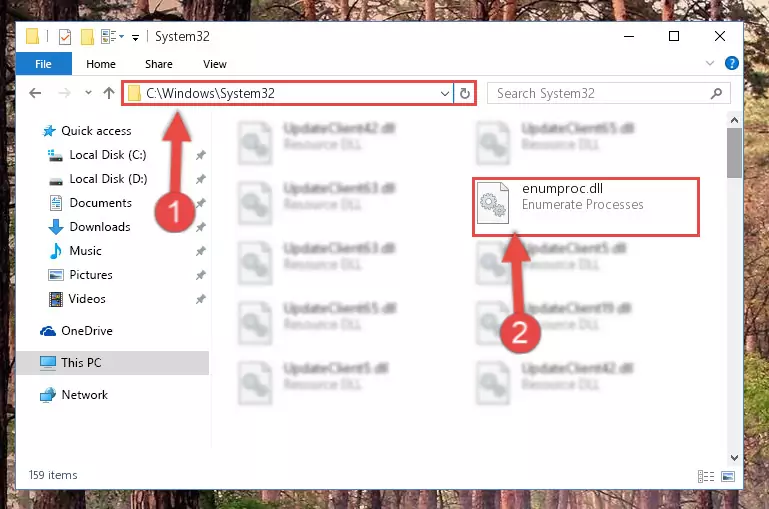Click the Music note icon

56,251
